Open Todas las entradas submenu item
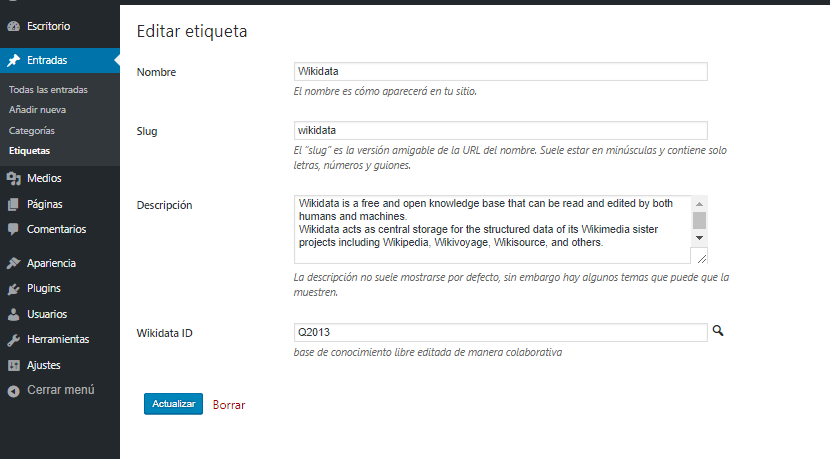 [48, 89]
